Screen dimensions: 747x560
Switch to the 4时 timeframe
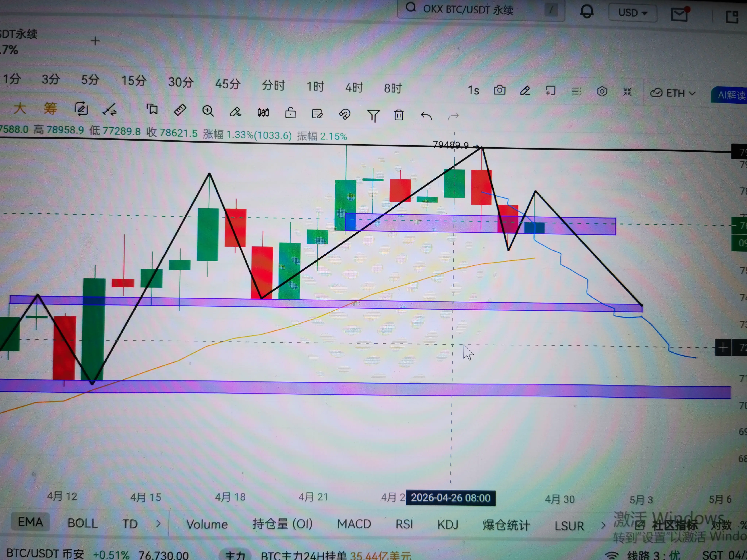[x=354, y=87]
